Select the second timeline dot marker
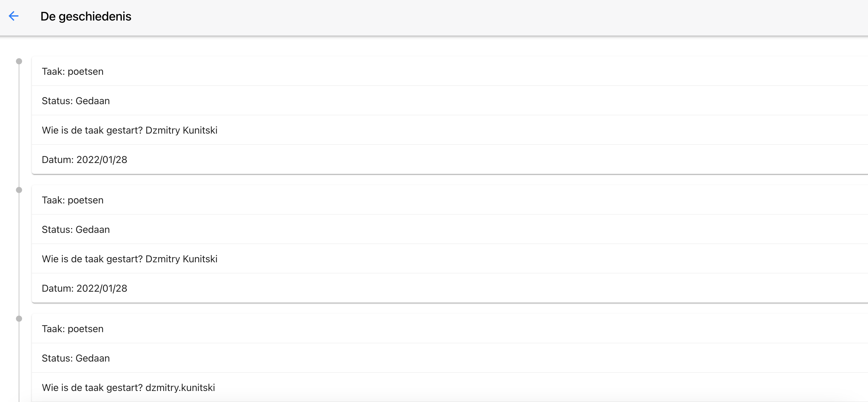Viewport: 868px width, 402px height. point(19,190)
